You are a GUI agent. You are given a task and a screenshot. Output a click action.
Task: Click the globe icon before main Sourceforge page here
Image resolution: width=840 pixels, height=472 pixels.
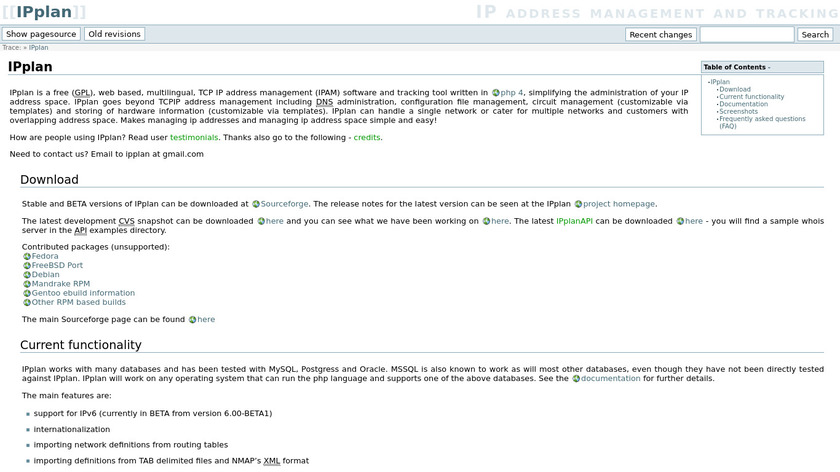(x=192, y=320)
